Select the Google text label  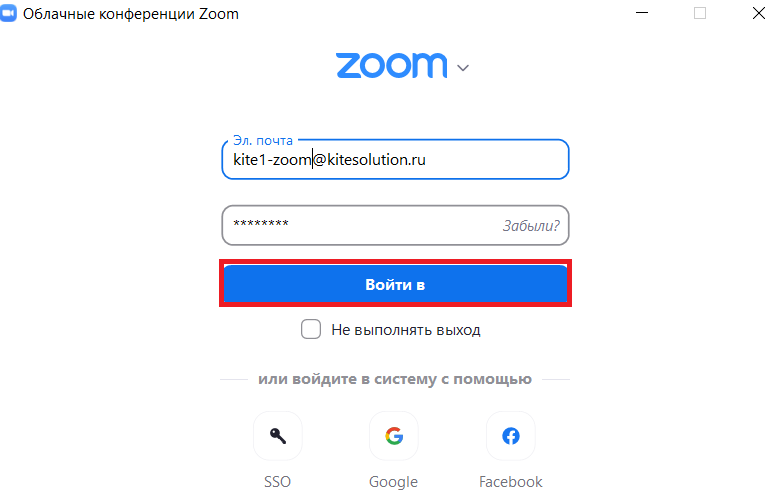tap(393, 482)
